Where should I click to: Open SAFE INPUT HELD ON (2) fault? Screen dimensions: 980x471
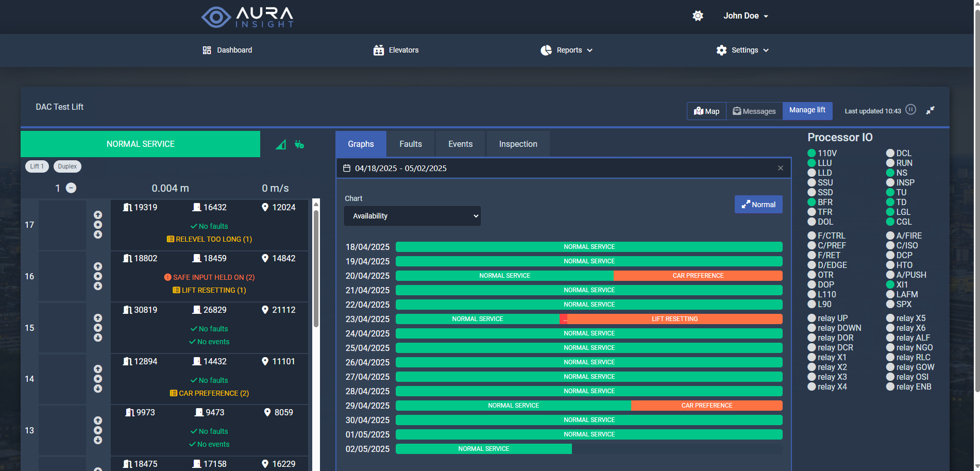pyautogui.click(x=209, y=277)
